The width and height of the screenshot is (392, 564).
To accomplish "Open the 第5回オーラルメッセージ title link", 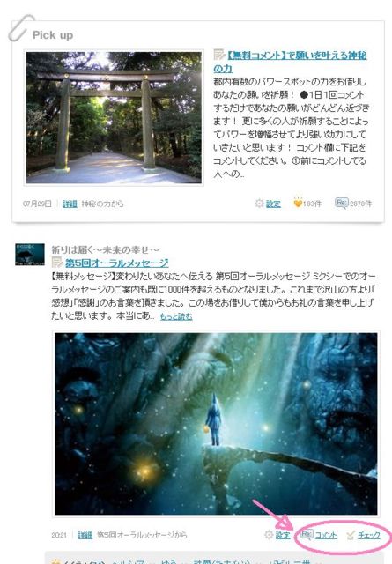I will click(x=116, y=263).
